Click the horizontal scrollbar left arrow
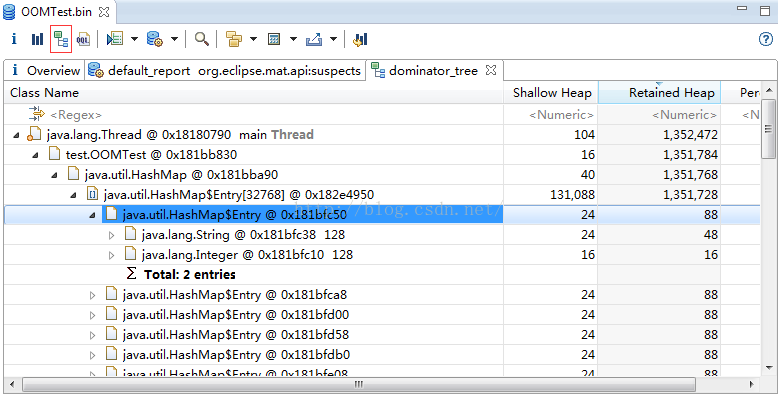 pos(12,384)
